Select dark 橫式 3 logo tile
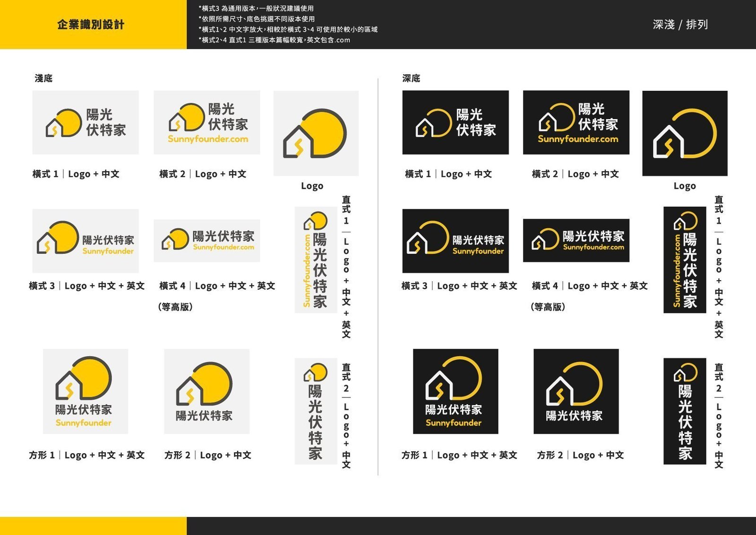 pyautogui.click(x=455, y=241)
